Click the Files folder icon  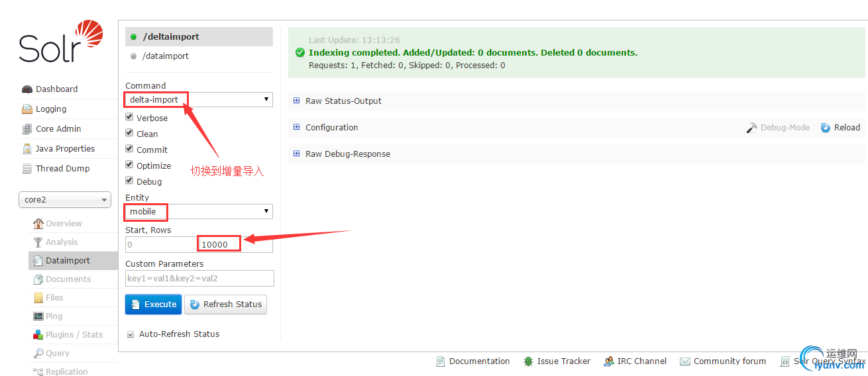point(38,298)
